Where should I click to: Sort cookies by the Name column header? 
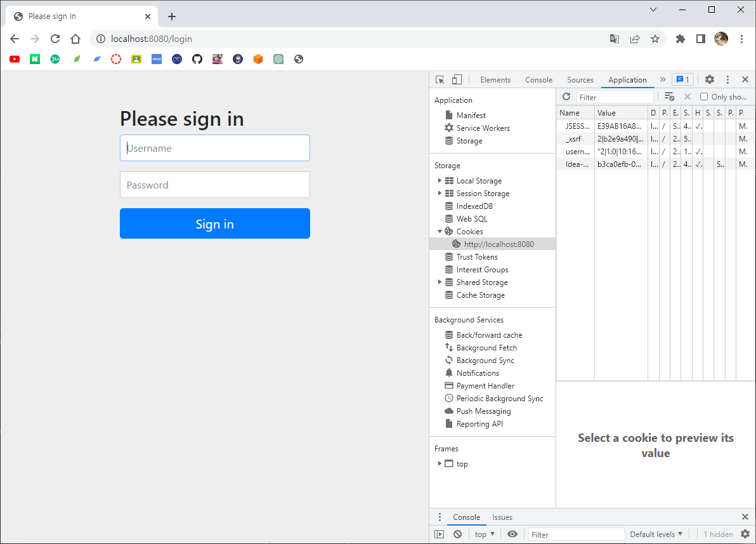(x=575, y=112)
